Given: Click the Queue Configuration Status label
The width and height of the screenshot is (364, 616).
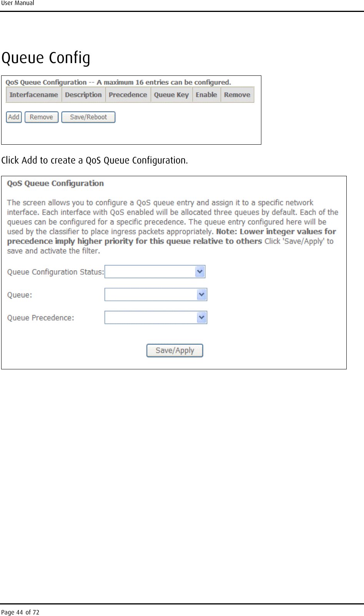Looking at the screenshot, I should (x=55, y=272).
